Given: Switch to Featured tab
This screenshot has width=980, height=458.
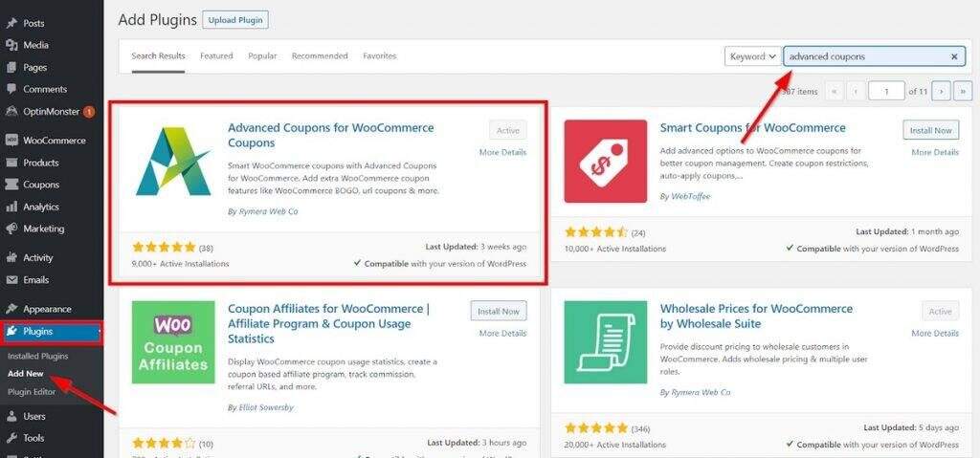Looking at the screenshot, I should click(x=216, y=55).
